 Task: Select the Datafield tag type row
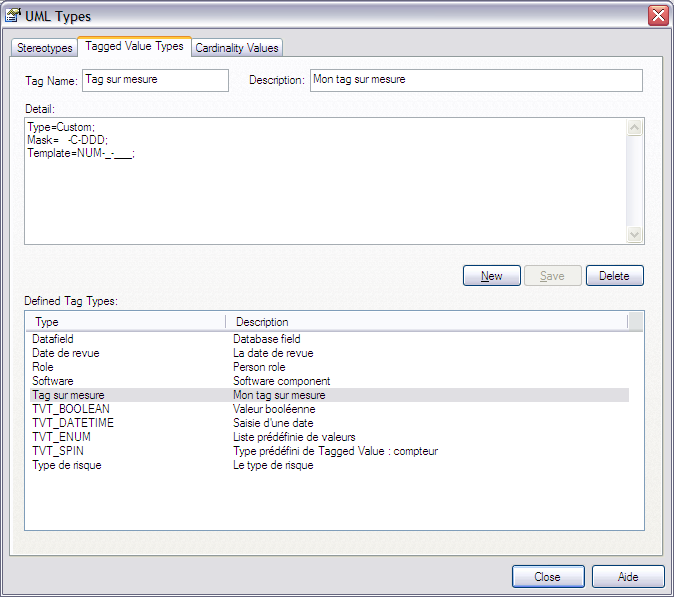(53, 340)
